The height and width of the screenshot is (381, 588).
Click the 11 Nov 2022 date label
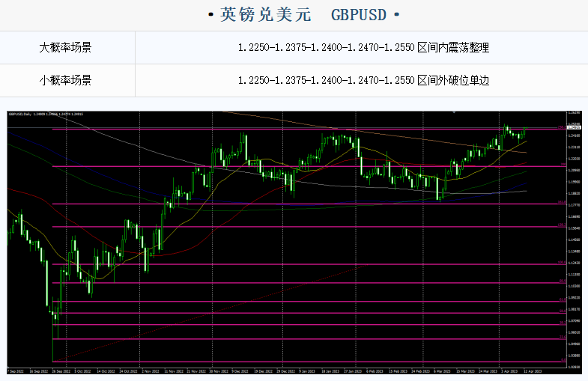(174, 371)
